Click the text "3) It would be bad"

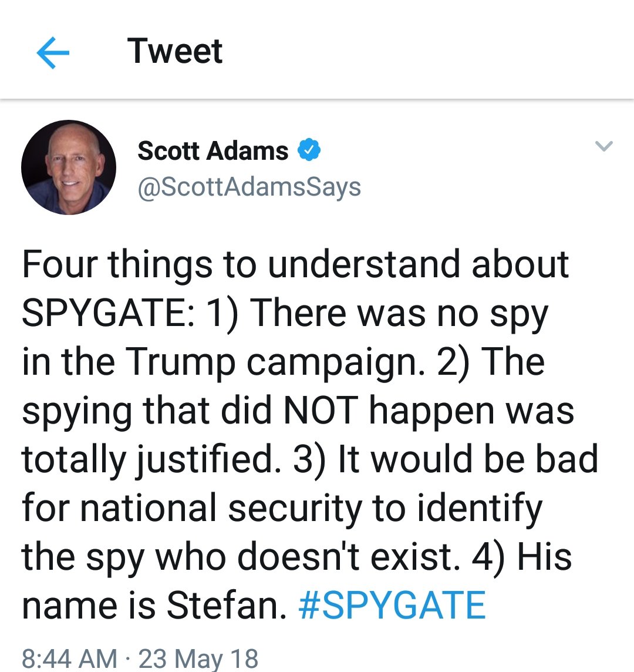pos(446,459)
